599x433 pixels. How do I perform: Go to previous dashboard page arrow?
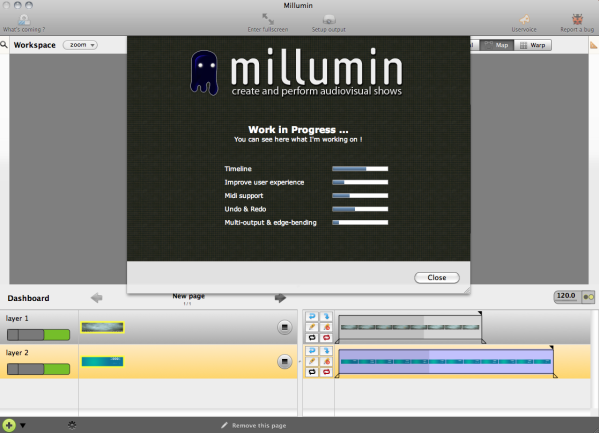coord(97,297)
